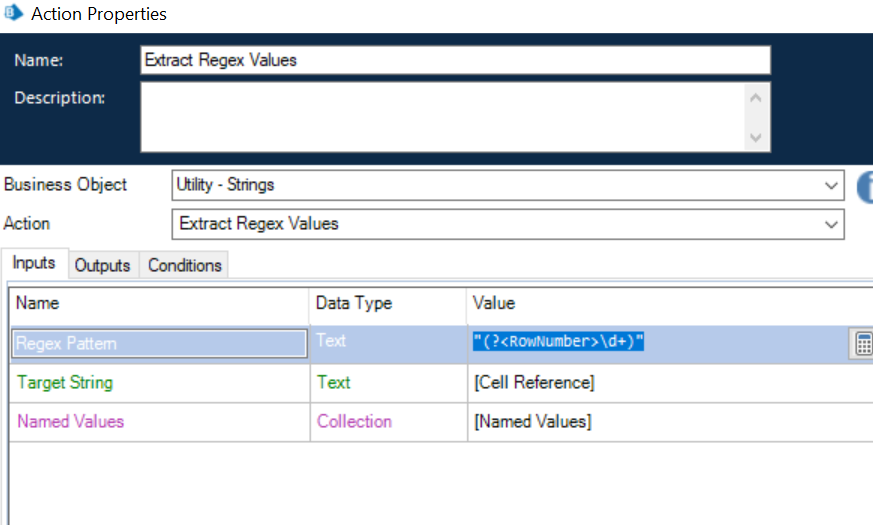873x525 pixels.
Task: Click the Name text field
Action: [455, 60]
